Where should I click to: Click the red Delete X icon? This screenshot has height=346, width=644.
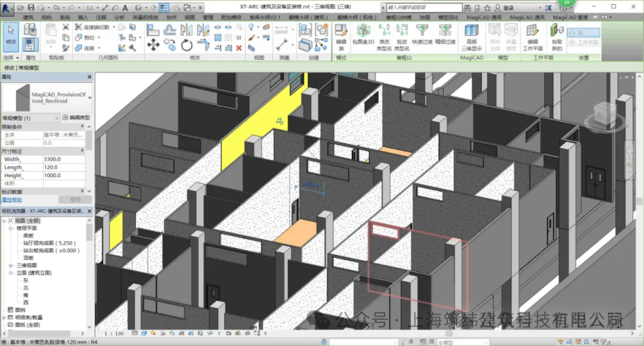tap(239, 48)
